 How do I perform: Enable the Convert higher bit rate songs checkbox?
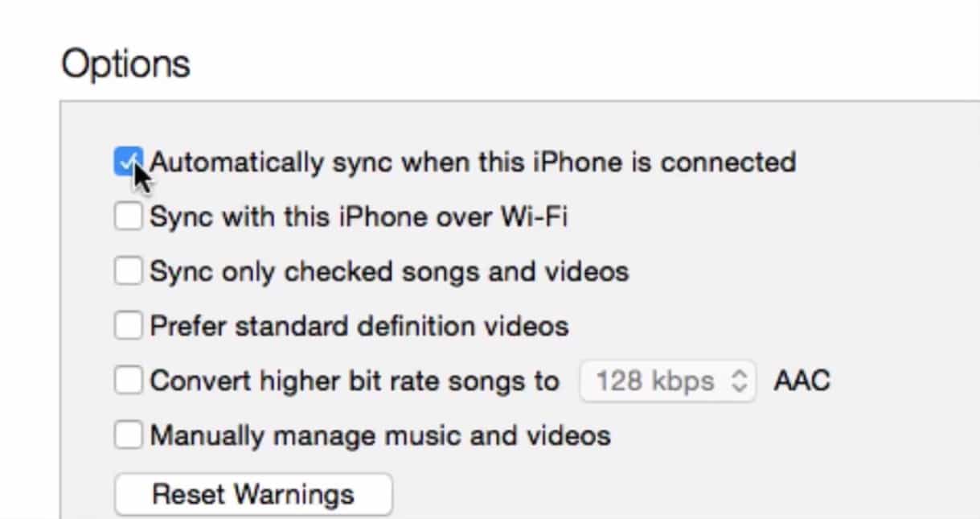tap(128, 381)
